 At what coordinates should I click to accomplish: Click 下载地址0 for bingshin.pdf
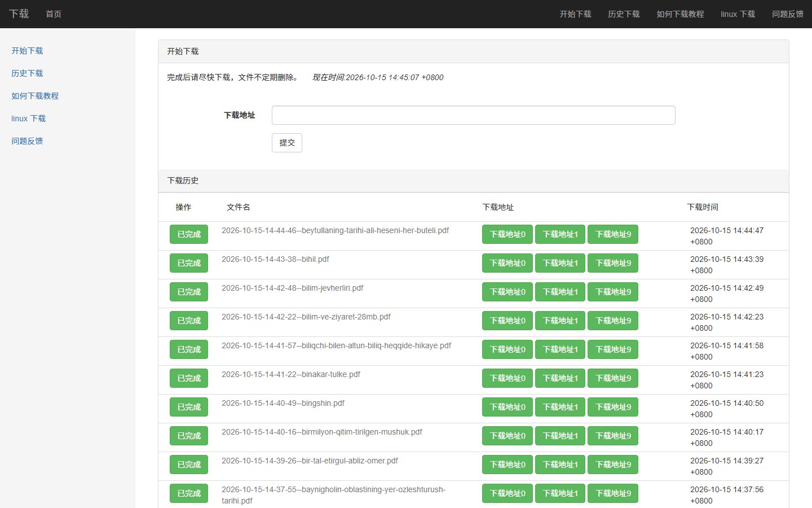pos(507,407)
